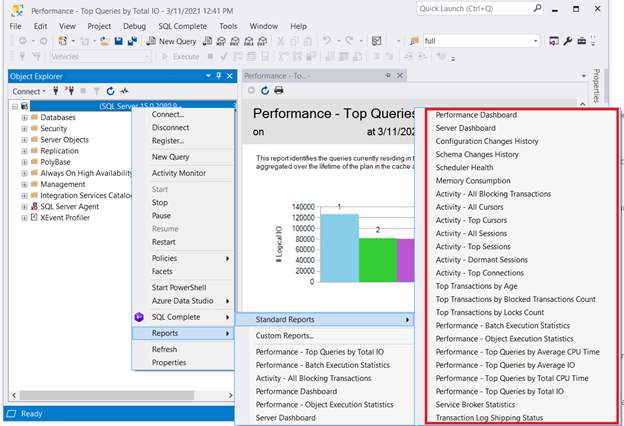Open the Debug menu
The image size is (624, 426).
pos(134,26)
